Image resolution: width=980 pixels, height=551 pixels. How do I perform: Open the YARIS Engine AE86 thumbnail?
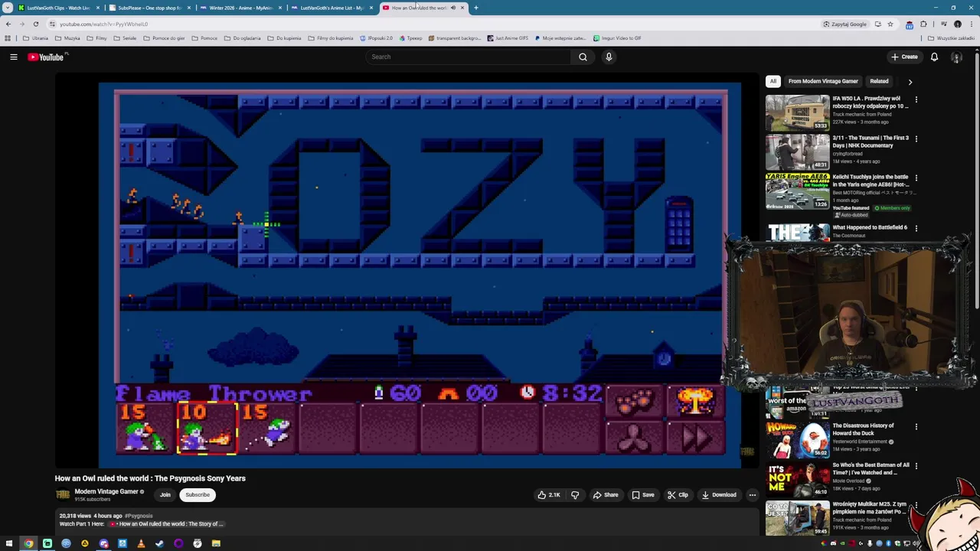pos(797,191)
